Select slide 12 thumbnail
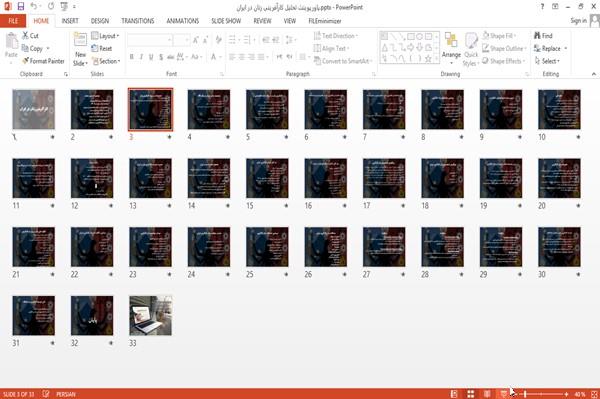Image resolution: width=600 pixels, height=399 pixels. coord(92,178)
